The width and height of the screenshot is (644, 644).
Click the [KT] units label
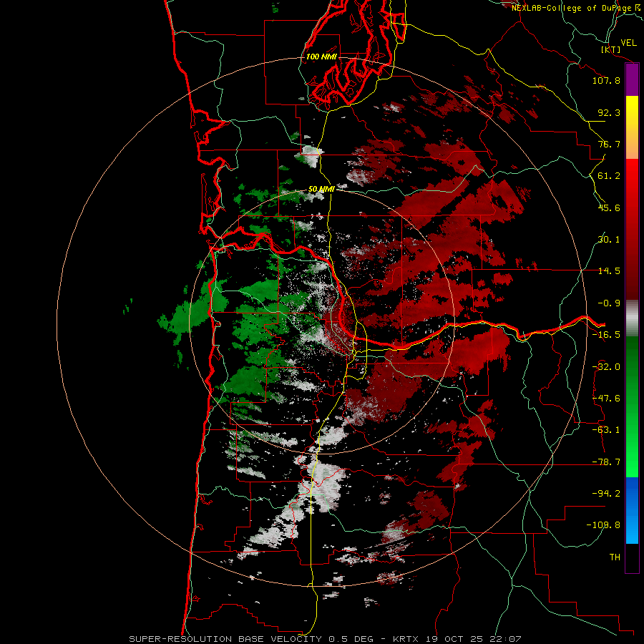pos(611,49)
